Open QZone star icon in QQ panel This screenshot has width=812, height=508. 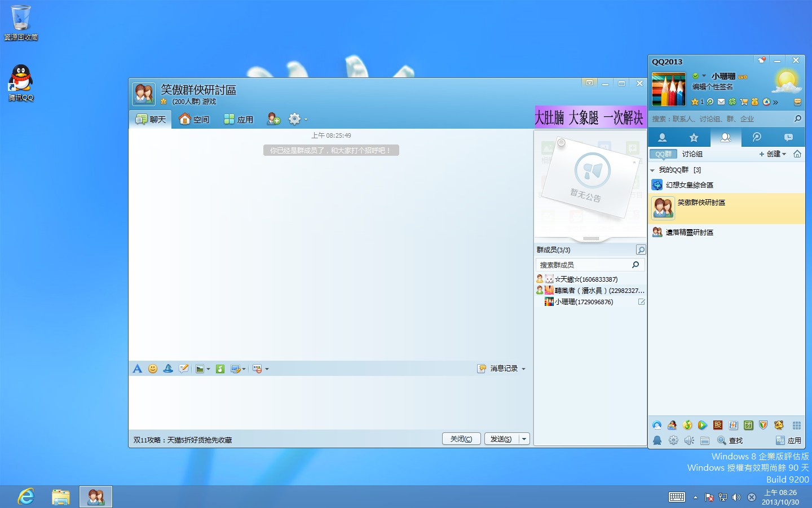(695, 102)
